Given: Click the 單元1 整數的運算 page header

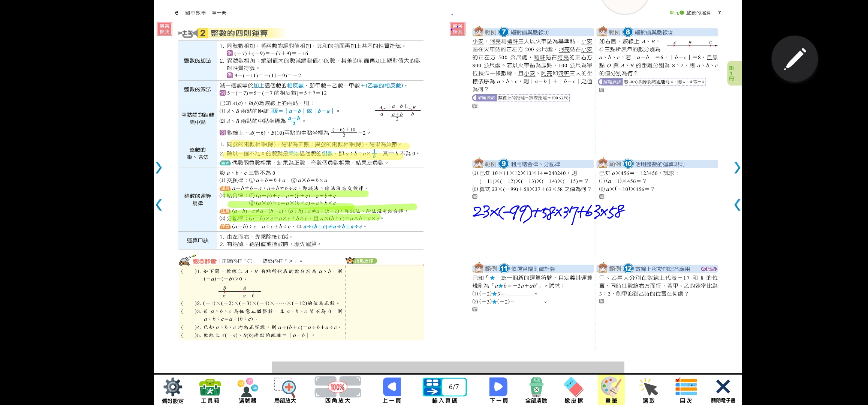Looking at the screenshot, I should (x=690, y=13).
